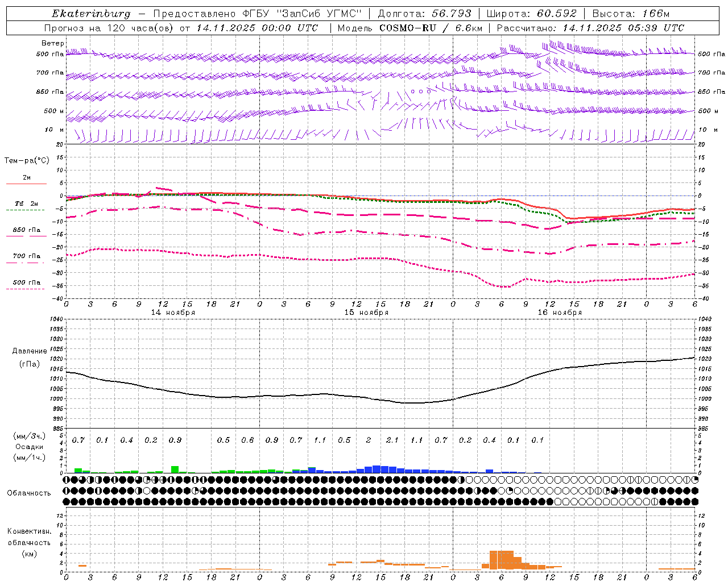728x582 pixels.
Task: Click the tallest blue precipitation bar
Action: click(x=377, y=469)
